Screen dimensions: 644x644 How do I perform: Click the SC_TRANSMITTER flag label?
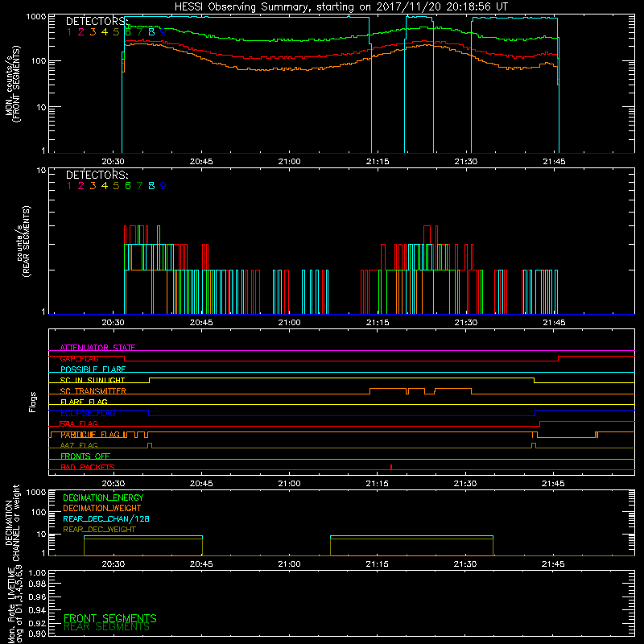(x=93, y=391)
